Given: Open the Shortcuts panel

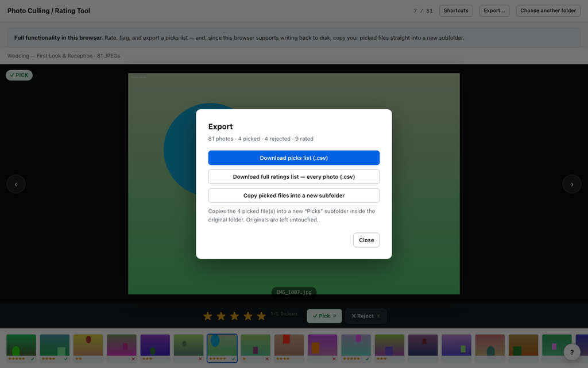Looking at the screenshot, I should [456, 10].
